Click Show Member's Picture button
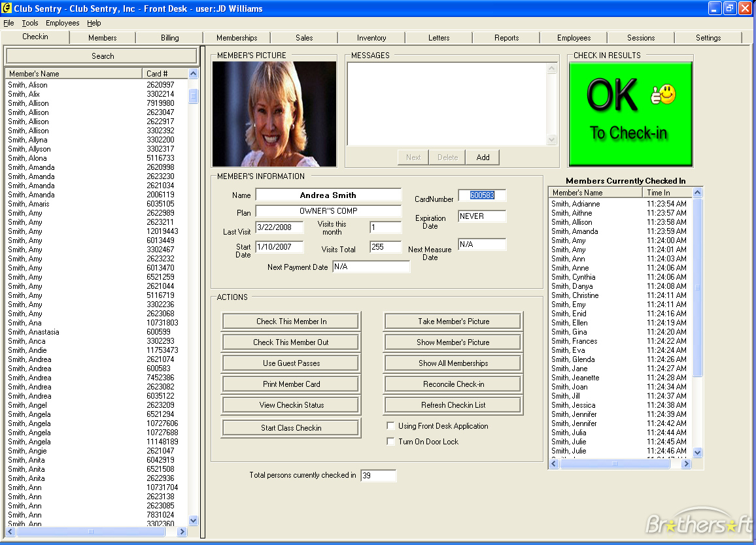Viewport: 756px width, 545px height. point(453,342)
